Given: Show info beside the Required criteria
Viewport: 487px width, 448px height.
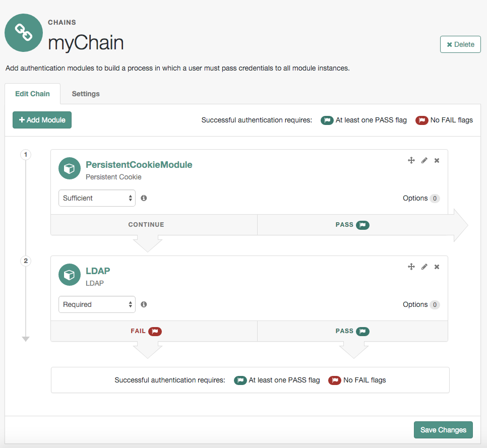Looking at the screenshot, I should [x=144, y=304].
